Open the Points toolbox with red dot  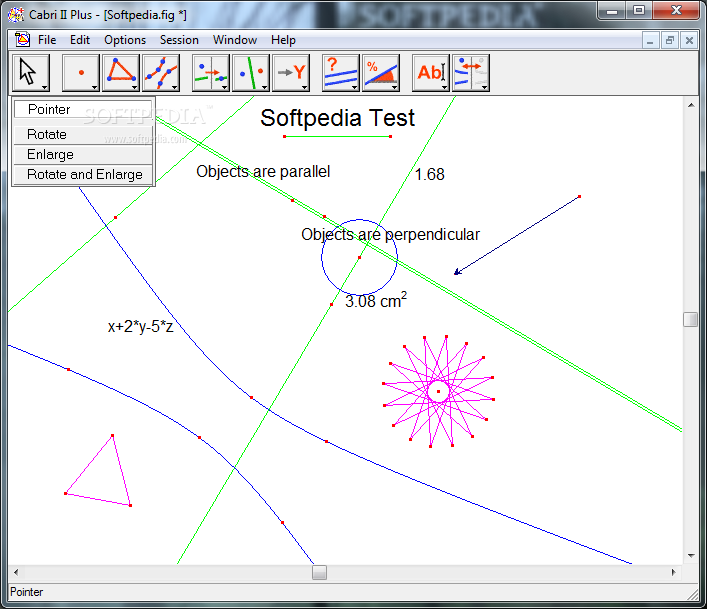pos(81,73)
